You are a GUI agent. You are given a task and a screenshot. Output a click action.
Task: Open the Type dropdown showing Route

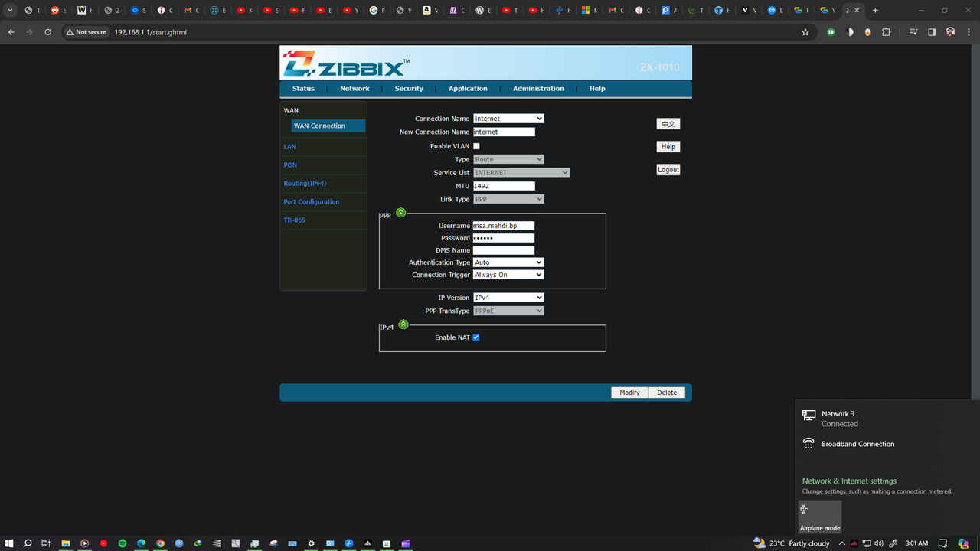pyautogui.click(x=508, y=159)
